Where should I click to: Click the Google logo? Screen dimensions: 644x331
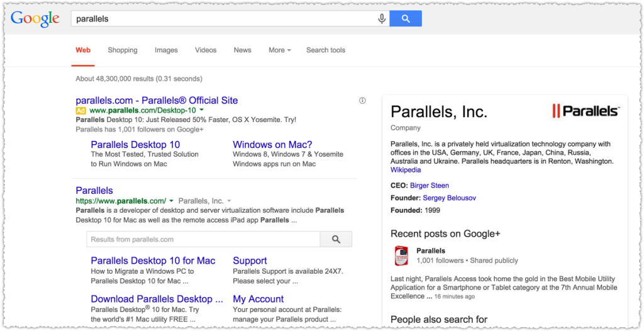click(x=35, y=19)
